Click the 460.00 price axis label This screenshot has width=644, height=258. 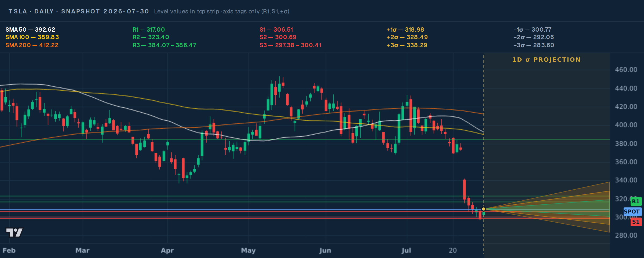pos(626,70)
